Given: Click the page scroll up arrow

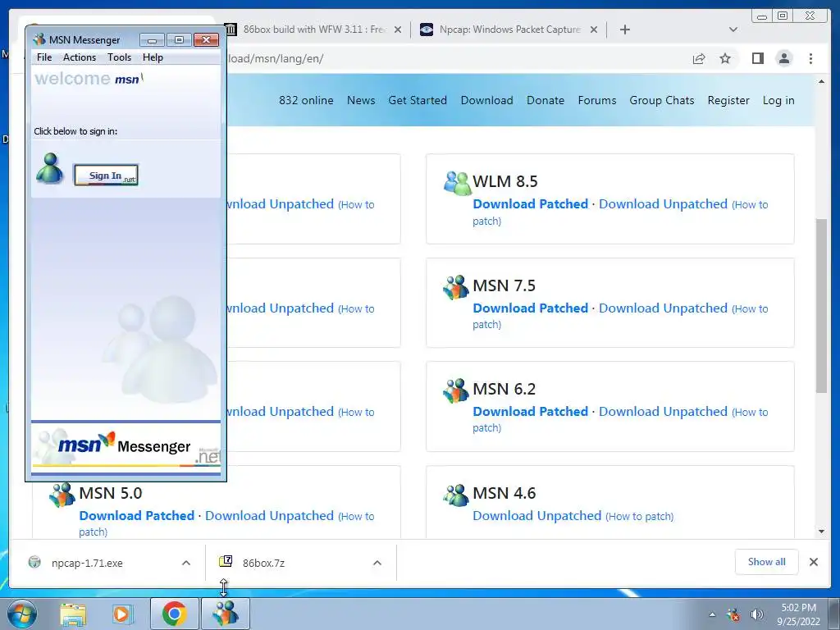Looking at the screenshot, I should pos(821,81).
